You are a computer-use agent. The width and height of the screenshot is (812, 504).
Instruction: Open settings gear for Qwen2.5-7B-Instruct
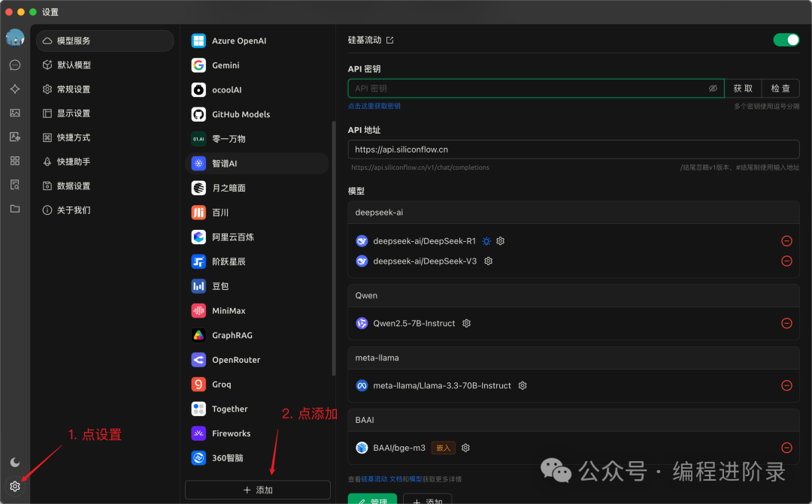pos(467,323)
